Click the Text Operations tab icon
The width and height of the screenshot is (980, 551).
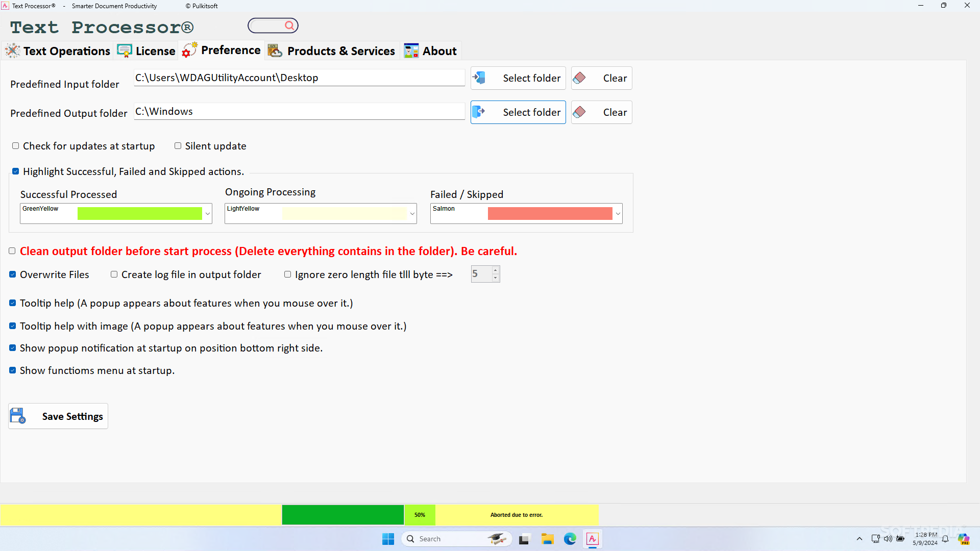coord(12,51)
